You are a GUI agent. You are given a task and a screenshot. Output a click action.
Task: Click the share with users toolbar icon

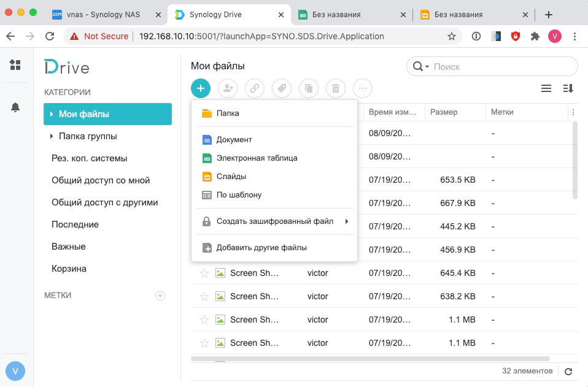click(x=228, y=88)
